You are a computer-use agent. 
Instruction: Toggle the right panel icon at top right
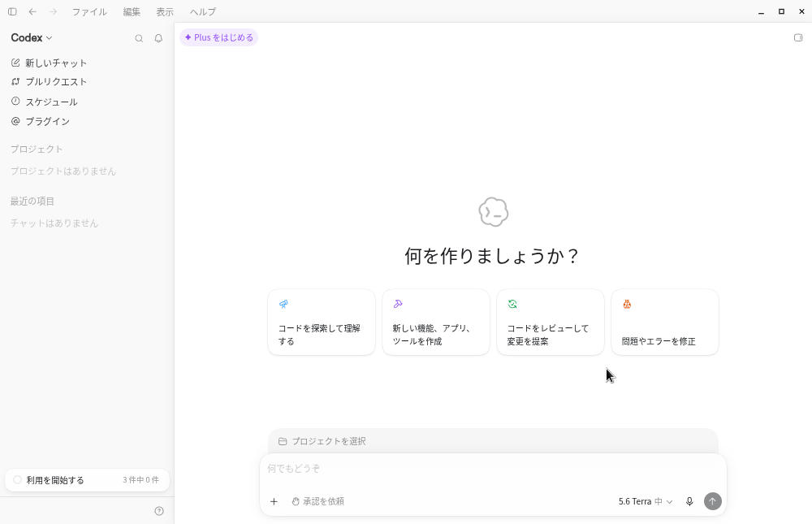click(x=798, y=38)
